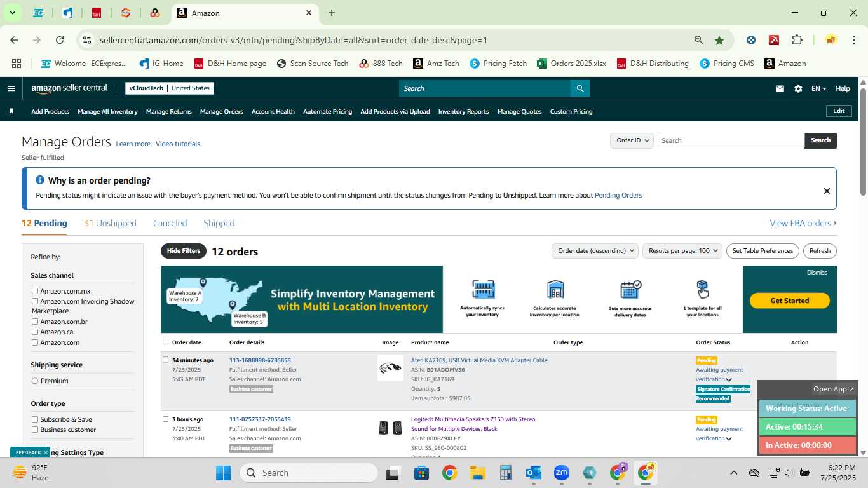
Task: Select the order 113-1688898-6785858 checkbox
Action: click(x=165, y=360)
